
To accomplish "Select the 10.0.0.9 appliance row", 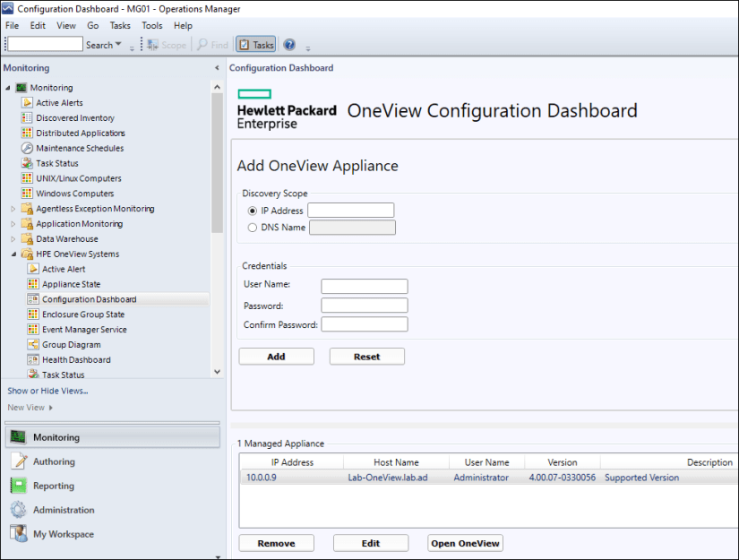I will [489, 478].
